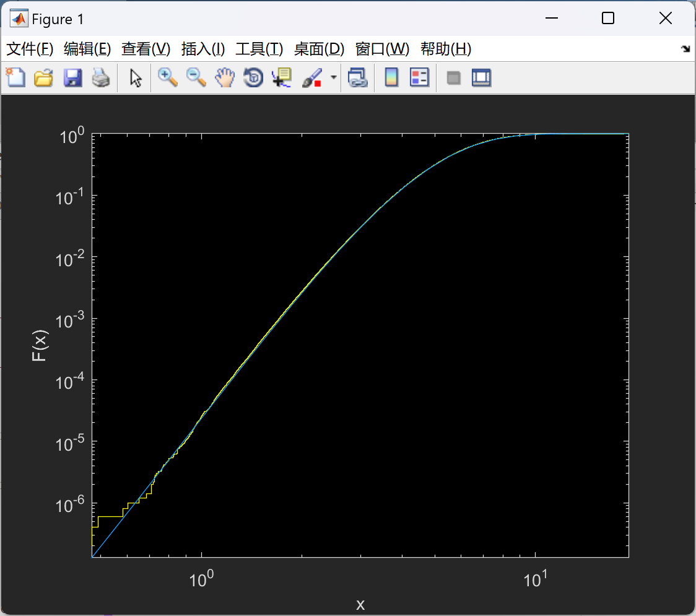Select the Data Cursor tool
The width and height of the screenshot is (696, 616).
tap(282, 77)
